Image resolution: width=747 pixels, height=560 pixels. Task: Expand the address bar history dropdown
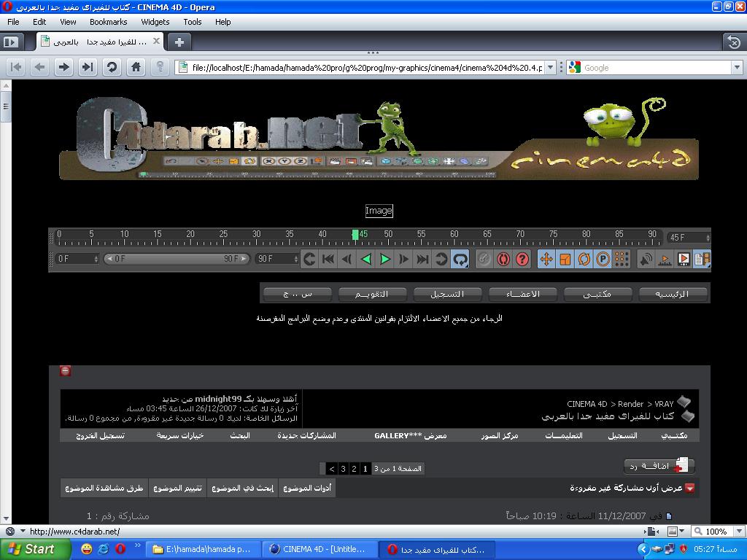(550, 68)
